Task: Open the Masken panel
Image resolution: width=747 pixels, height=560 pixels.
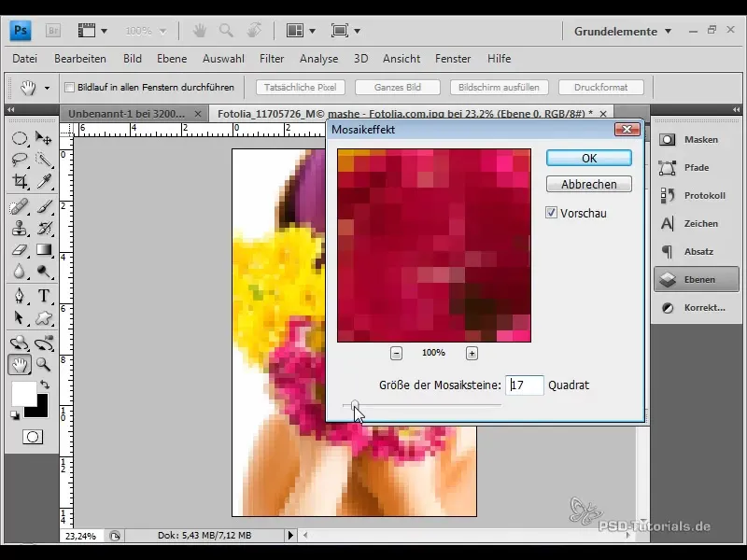Action: 697,139
